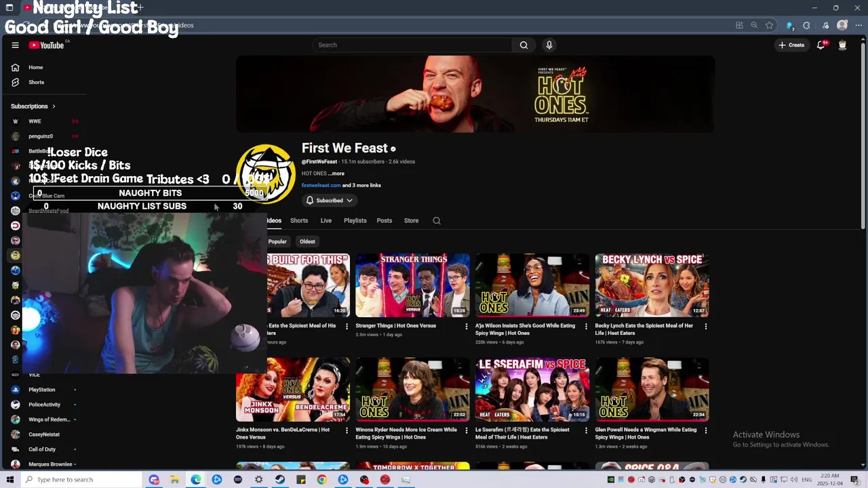Click the Create button
868x488 pixels.
tap(791, 45)
